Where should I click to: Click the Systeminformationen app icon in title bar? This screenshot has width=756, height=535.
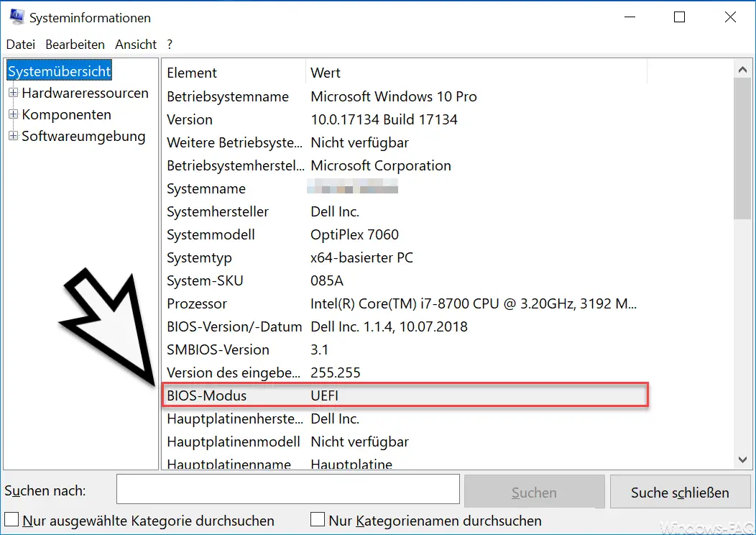coord(17,17)
